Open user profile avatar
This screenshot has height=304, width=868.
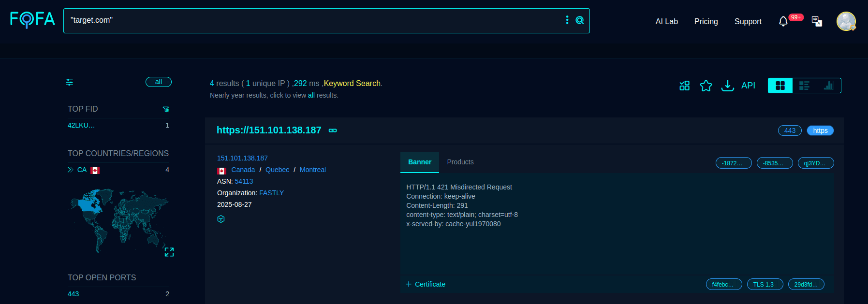click(x=846, y=21)
